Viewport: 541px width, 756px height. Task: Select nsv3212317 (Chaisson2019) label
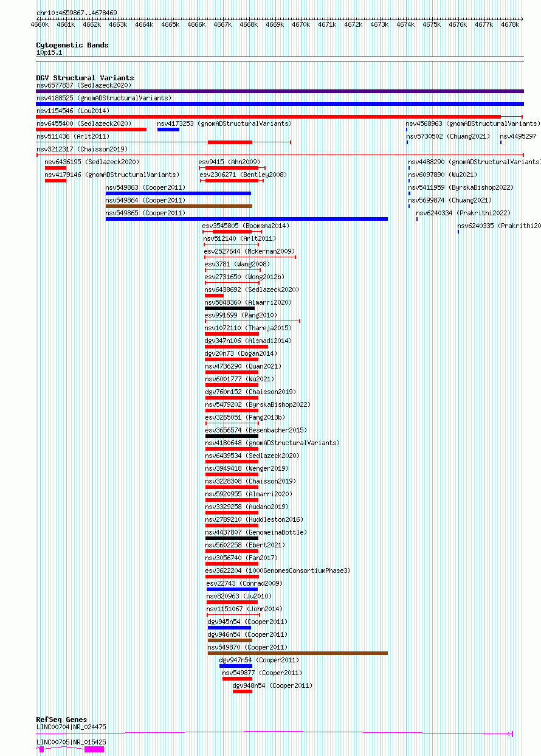tap(81, 149)
